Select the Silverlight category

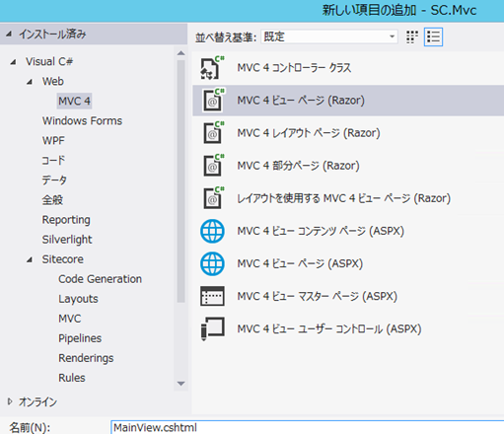(x=67, y=240)
